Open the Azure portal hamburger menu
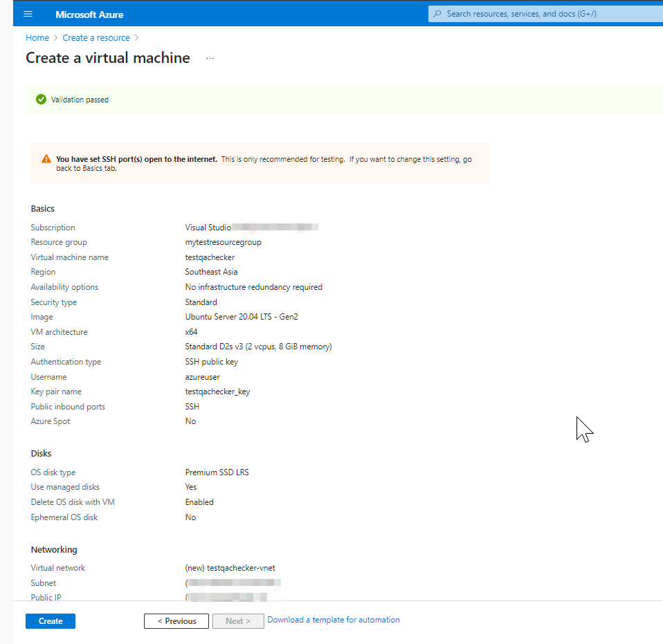The height and width of the screenshot is (644, 663). tap(28, 14)
